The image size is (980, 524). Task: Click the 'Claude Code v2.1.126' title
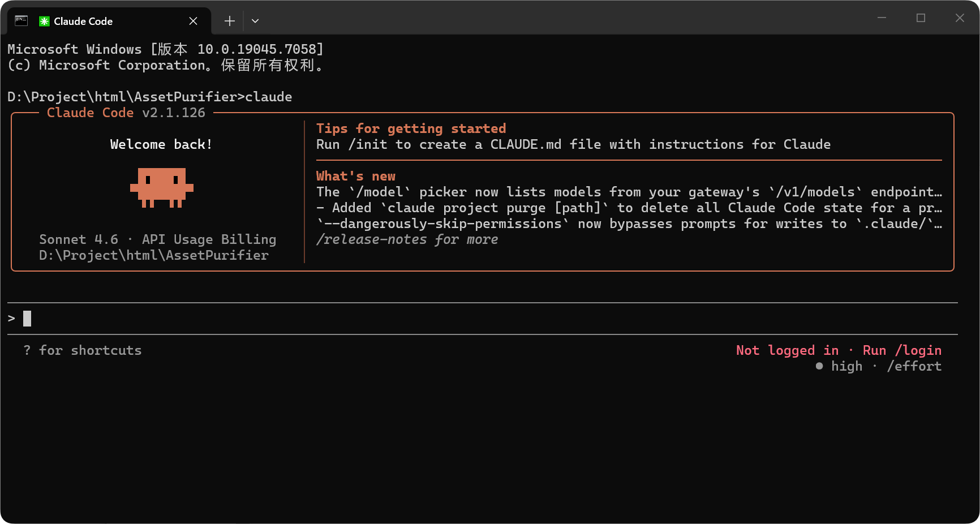pos(126,113)
